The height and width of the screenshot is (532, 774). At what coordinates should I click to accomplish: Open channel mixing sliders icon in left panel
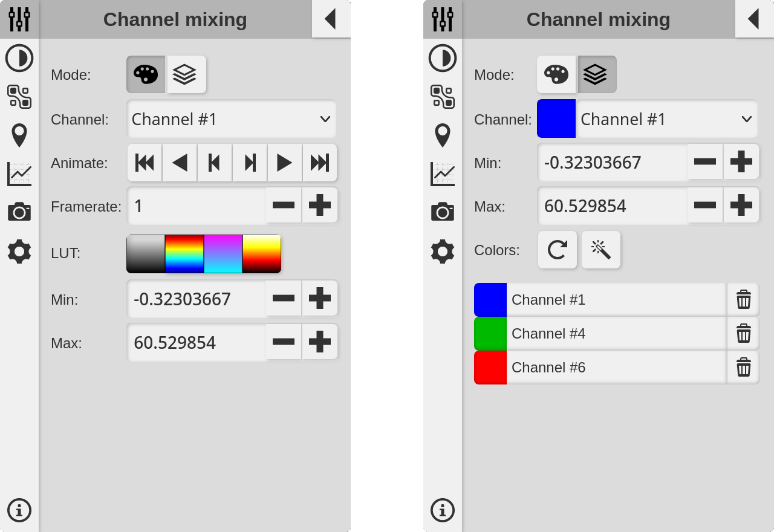click(19, 19)
